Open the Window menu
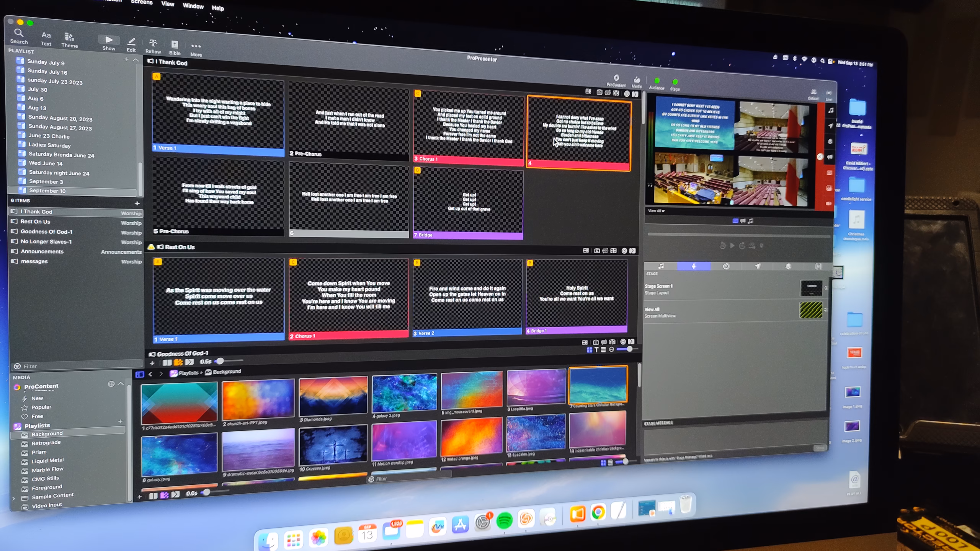This screenshot has width=980, height=551. click(193, 6)
